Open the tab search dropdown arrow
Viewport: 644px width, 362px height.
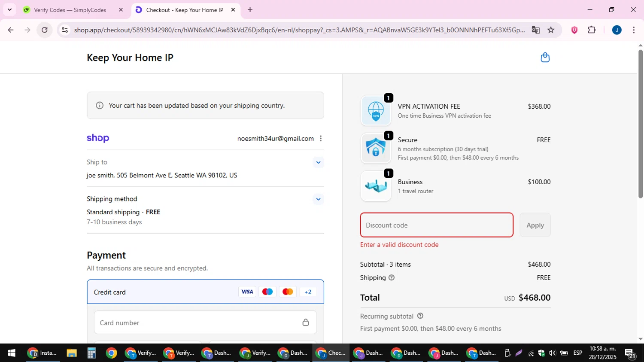coord(9,9)
